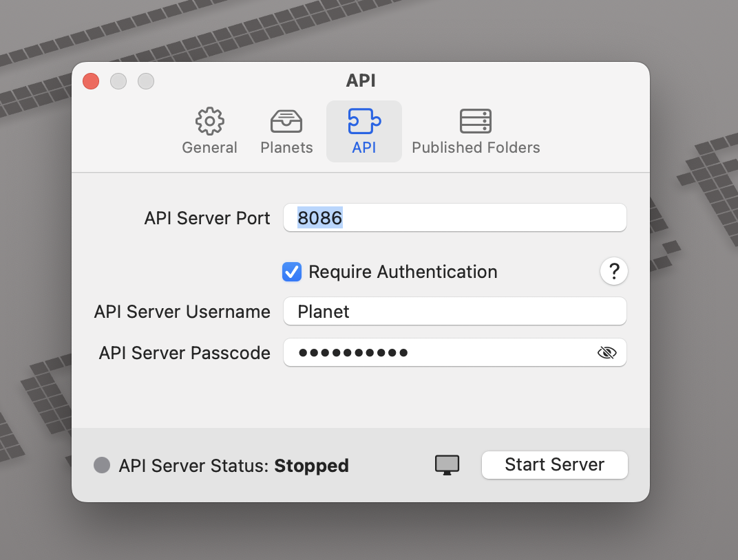Screen dimensions: 738x560
Task: Select the API Server Port field
Action: (454, 217)
